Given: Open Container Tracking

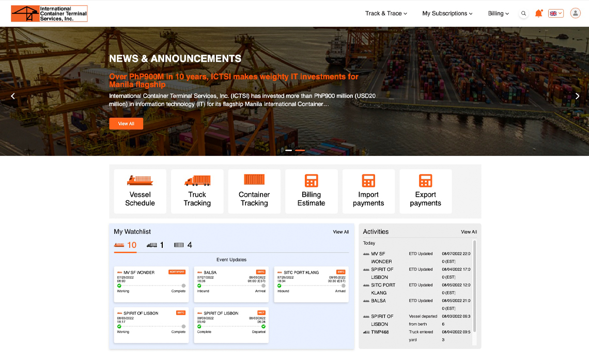Looking at the screenshot, I should [x=254, y=191].
